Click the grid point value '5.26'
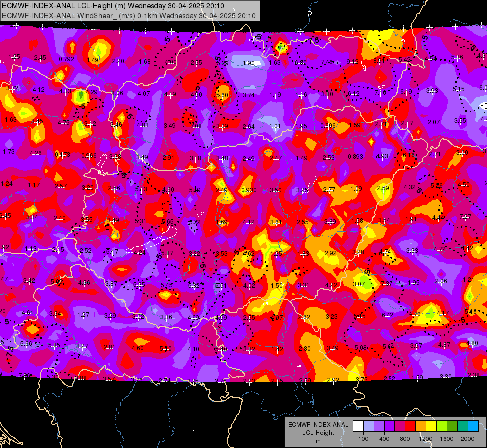Screen dimensions: 487x448 click(436, 186)
